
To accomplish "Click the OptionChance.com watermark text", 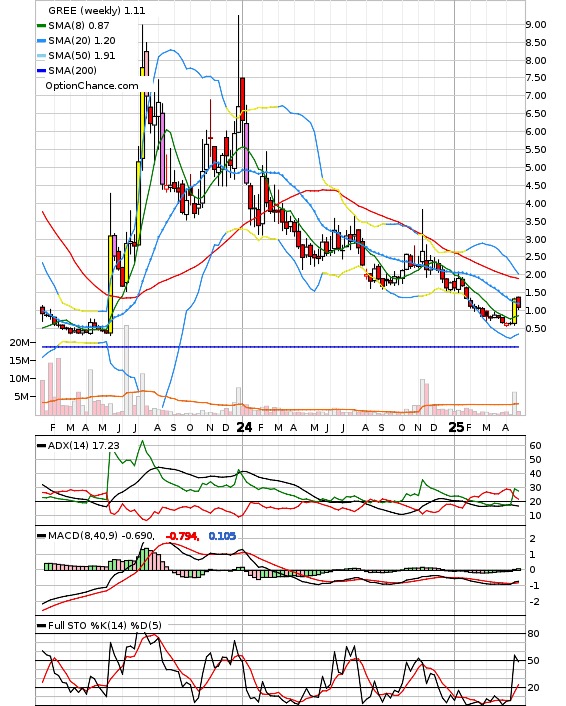I will click(x=92, y=86).
